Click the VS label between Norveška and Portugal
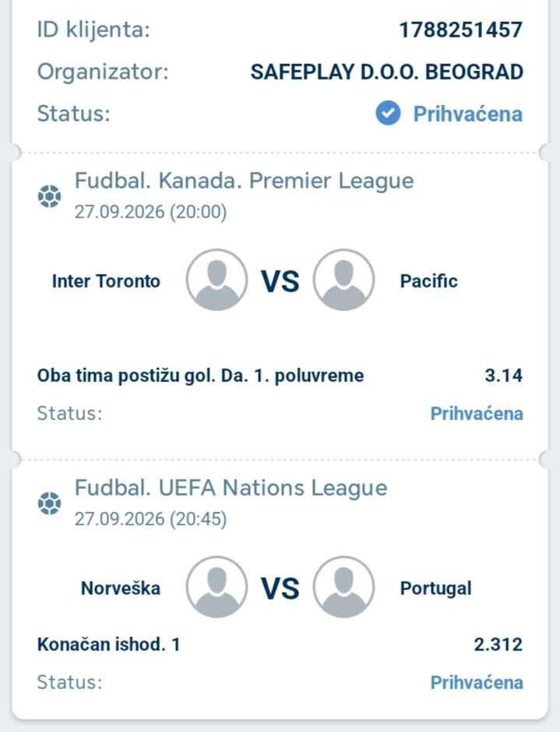The image size is (560, 732). pos(280,589)
